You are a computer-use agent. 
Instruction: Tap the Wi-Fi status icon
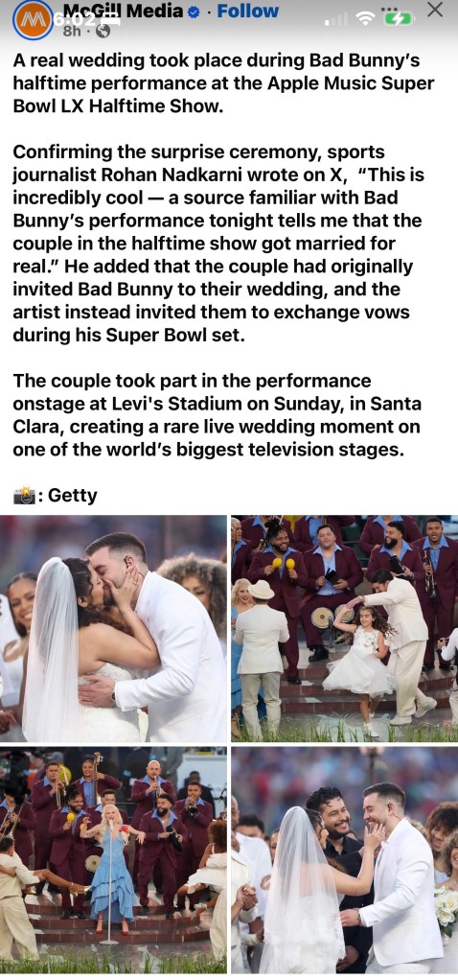365,19
